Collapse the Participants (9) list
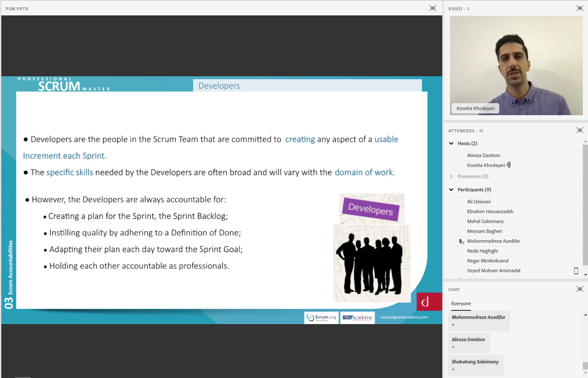This screenshot has height=378, width=588. click(x=451, y=190)
